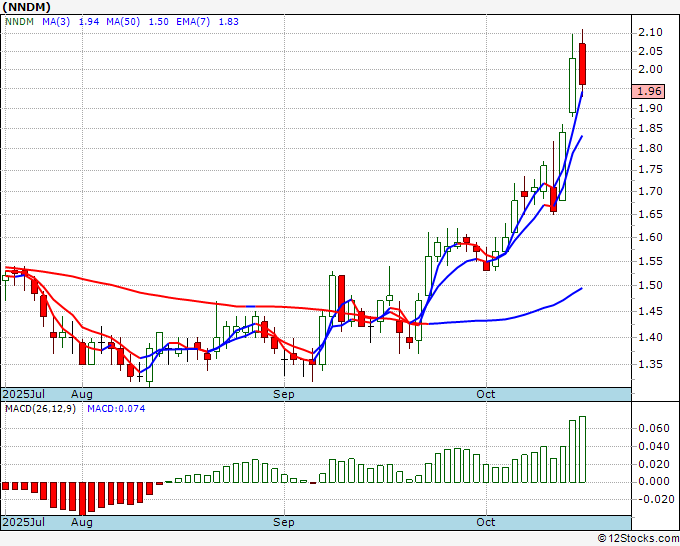Click Sep on the MACD panel axis
Viewport: 680px width, 546px height.
pos(284,522)
